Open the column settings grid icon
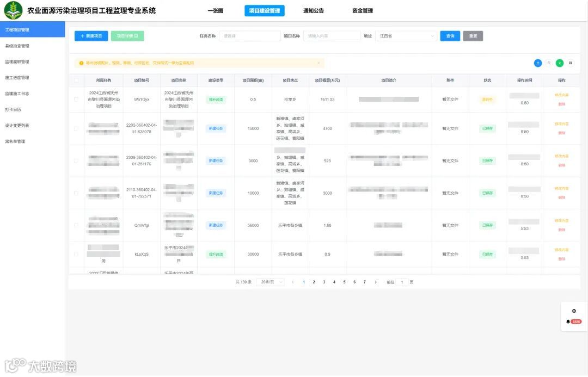The width and height of the screenshot is (588, 377). pyautogui.click(x=571, y=63)
